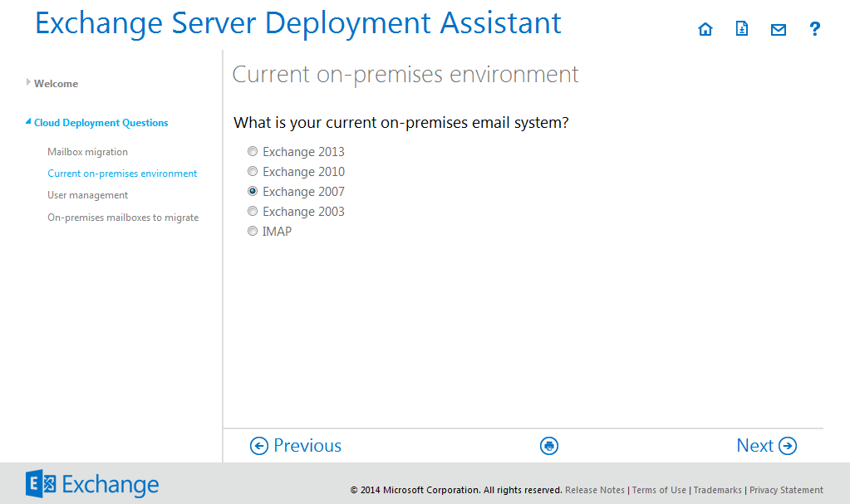This screenshot has width=850, height=504.
Task: Choose the Exchange 2007 option
Action: (x=253, y=191)
